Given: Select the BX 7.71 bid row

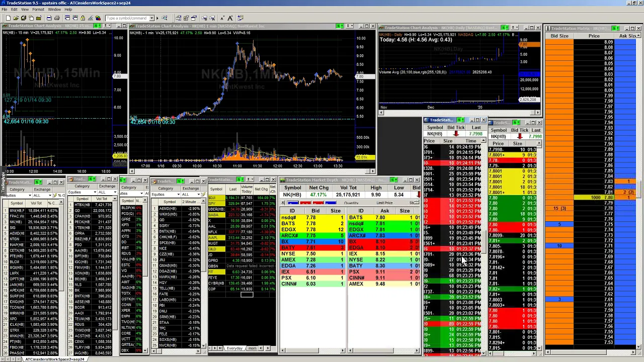Looking at the screenshot, I should (x=312, y=241).
